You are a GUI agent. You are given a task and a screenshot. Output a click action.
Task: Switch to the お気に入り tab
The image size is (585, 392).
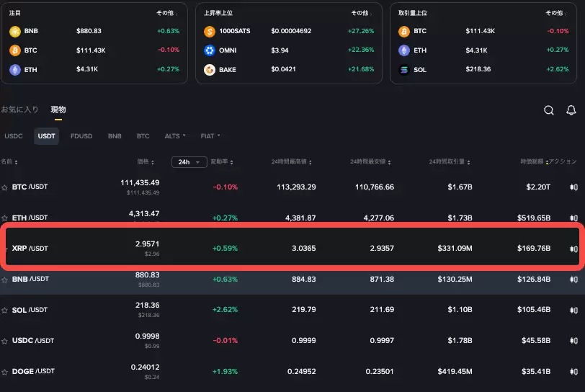click(19, 110)
